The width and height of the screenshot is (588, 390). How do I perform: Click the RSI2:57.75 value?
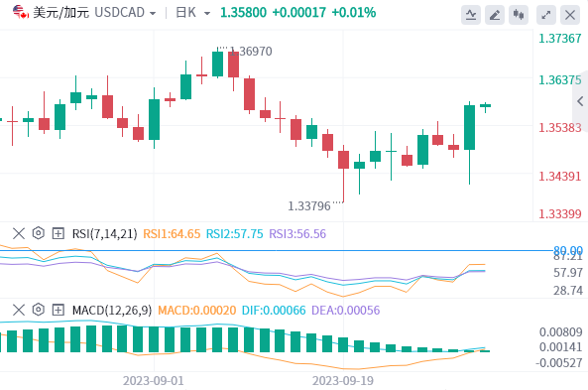point(235,234)
